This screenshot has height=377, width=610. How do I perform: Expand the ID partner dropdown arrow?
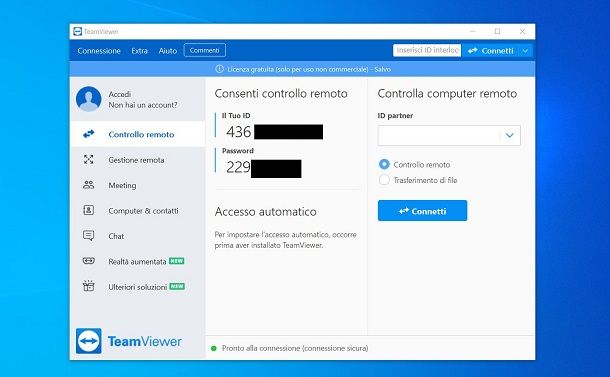510,135
